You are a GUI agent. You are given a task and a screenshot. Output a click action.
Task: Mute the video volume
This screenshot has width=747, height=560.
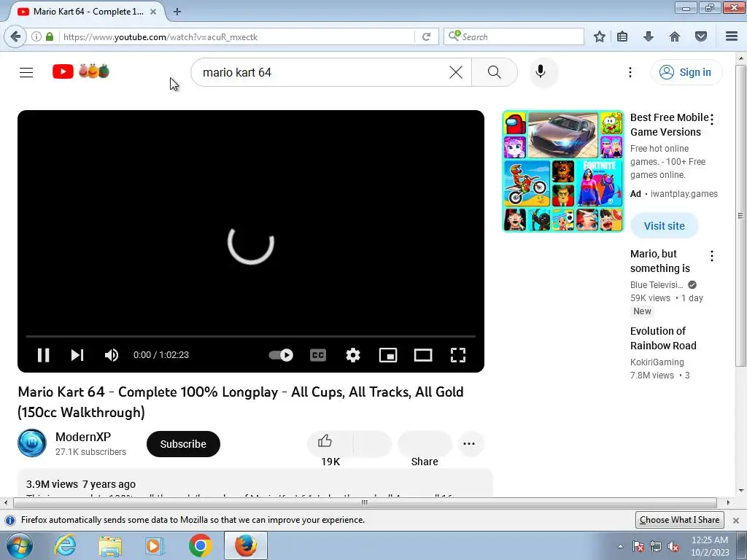(x=112, y=355)
